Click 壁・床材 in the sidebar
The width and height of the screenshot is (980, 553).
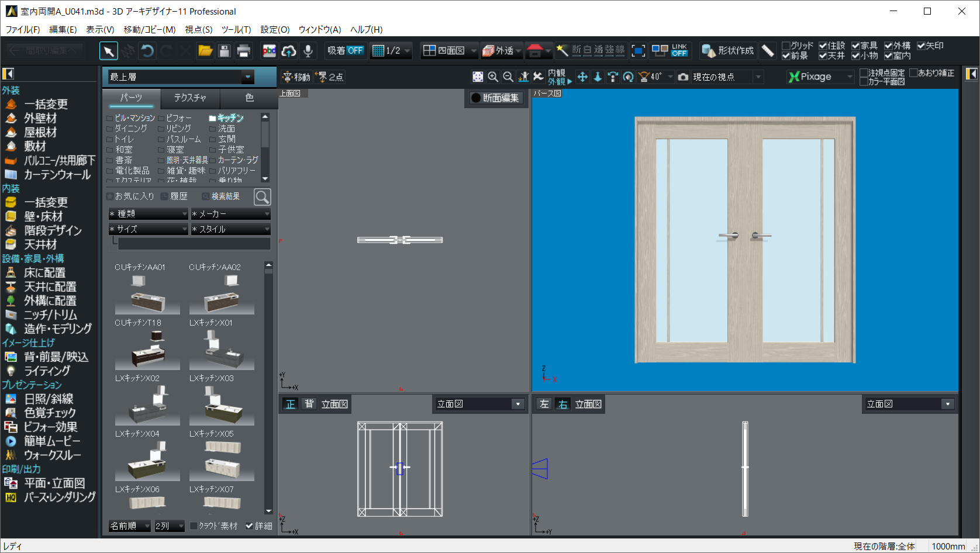pos(43,216)
